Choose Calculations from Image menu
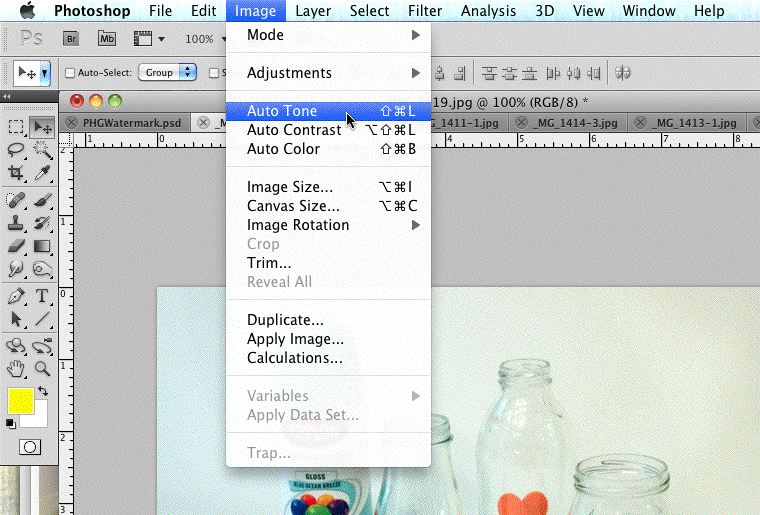Image resolution: width=760 pixels, height=515 pixels. pos(329,358)
